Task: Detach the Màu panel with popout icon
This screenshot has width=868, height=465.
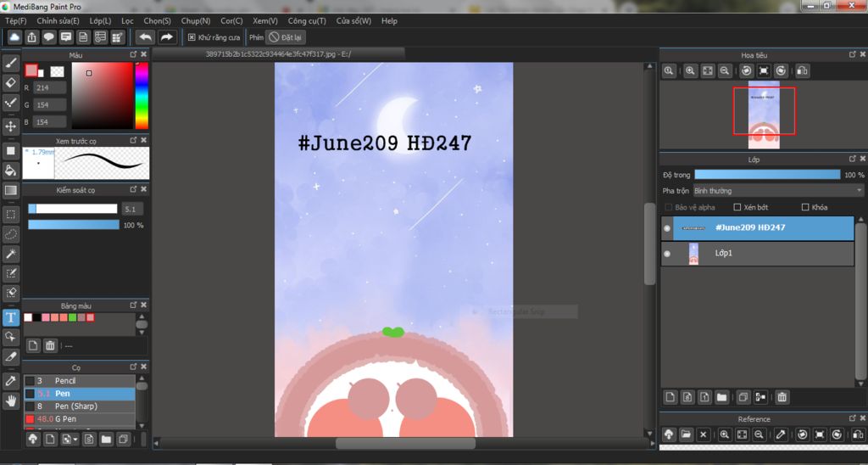Action: pos(133,54)
